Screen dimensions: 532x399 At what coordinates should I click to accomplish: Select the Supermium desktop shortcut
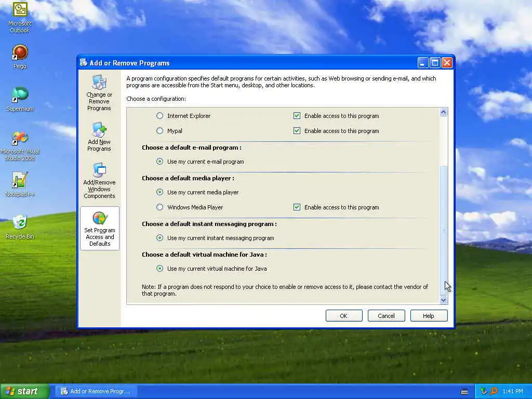tap(20, 99)
